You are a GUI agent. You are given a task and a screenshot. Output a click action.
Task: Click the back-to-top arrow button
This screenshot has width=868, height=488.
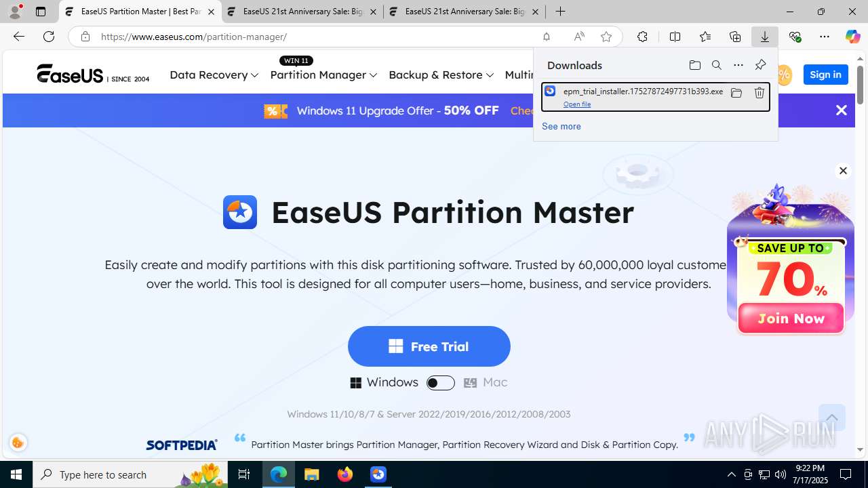coord(831,418)
